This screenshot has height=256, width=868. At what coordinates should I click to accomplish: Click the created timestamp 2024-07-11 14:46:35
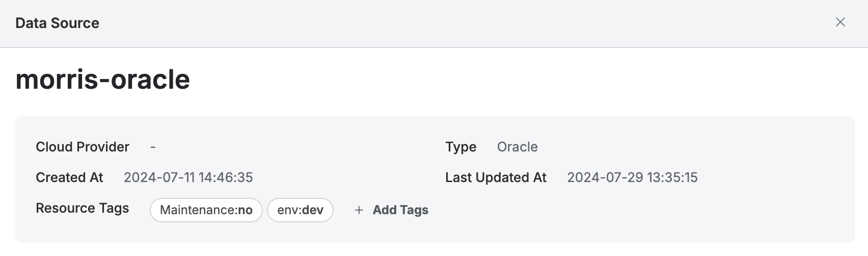[188, 177]
